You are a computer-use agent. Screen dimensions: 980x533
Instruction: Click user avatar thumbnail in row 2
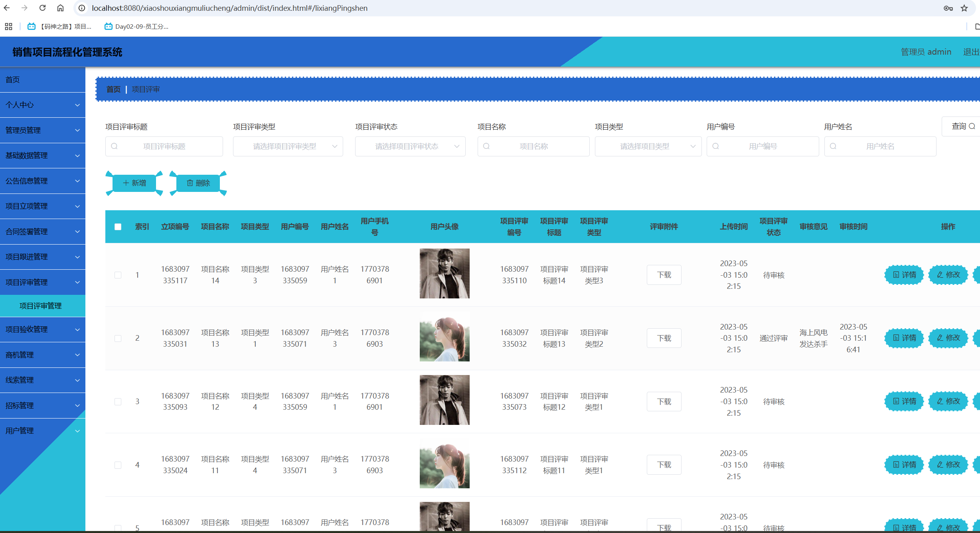445,337
